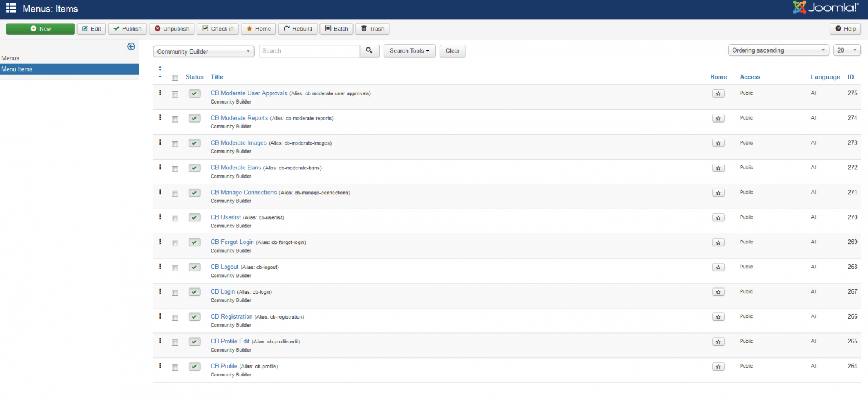The width and height of the screenshot is (868, 399).
Task: Expand the Search Tools dropdown
Action: click(410, 51)
